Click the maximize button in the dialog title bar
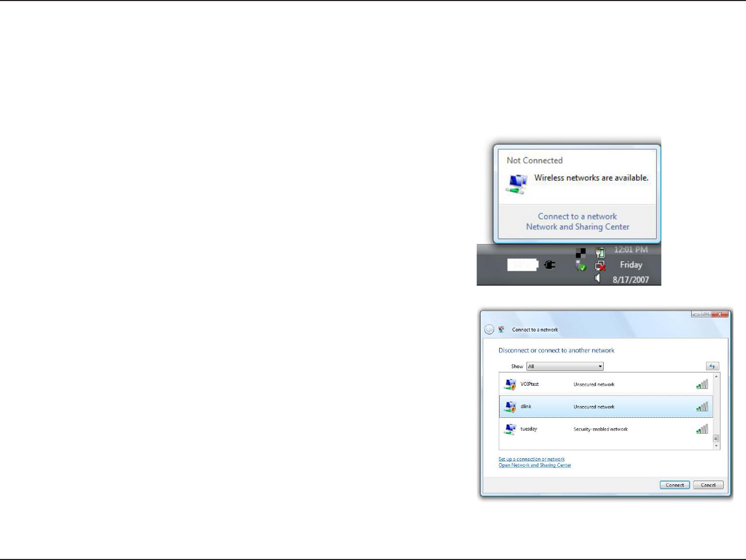 pyautogui.click(x=707, y=314)
